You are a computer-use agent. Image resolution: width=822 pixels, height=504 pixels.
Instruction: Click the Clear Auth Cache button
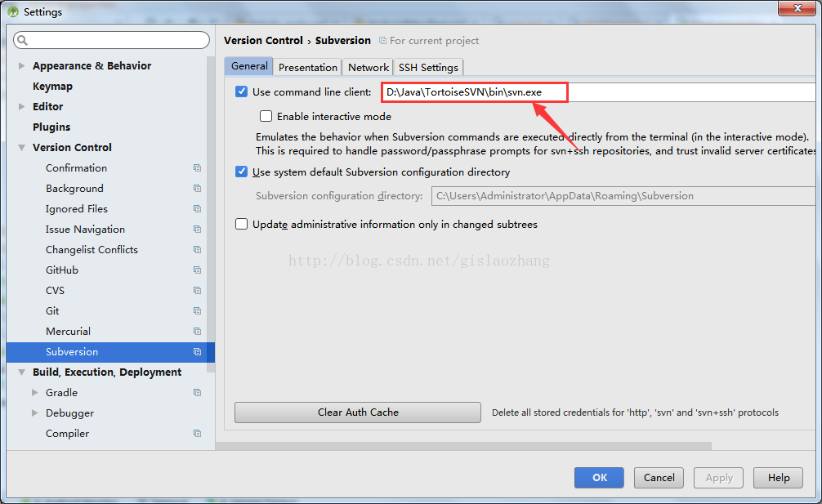(x=358, y=413)
